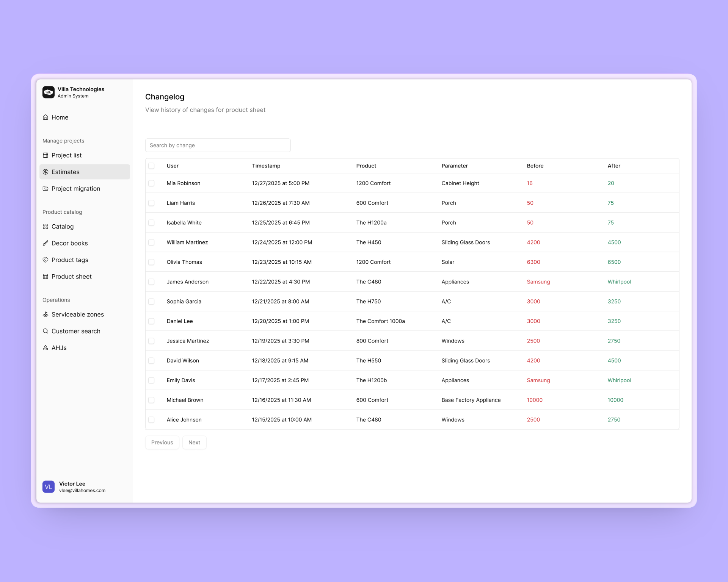Click the AHJs network icon
This screenshot has height=582, width=728.
45,348
